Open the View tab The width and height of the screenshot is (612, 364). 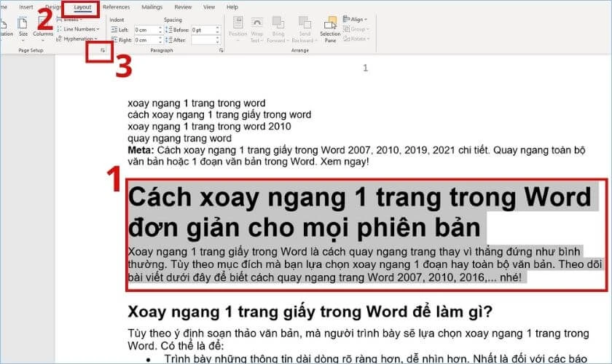(209, 7)
